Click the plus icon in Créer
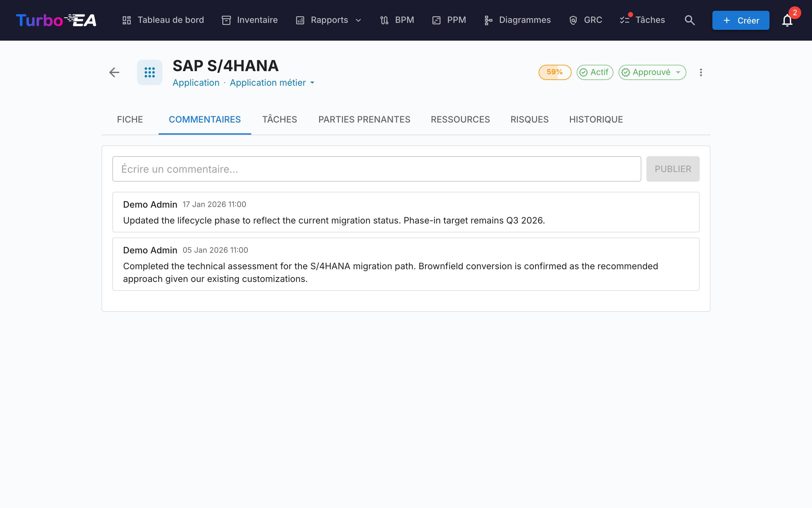 726,21
